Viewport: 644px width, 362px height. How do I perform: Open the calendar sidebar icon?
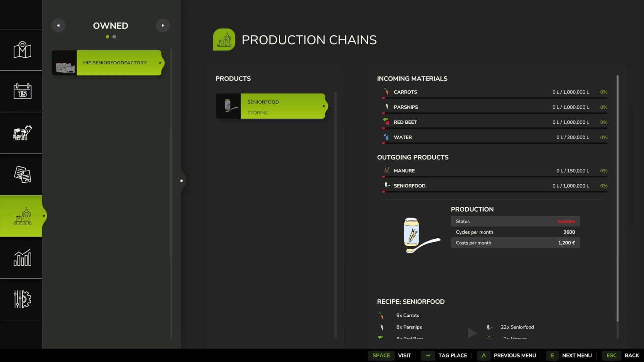(x=22, y=91)
